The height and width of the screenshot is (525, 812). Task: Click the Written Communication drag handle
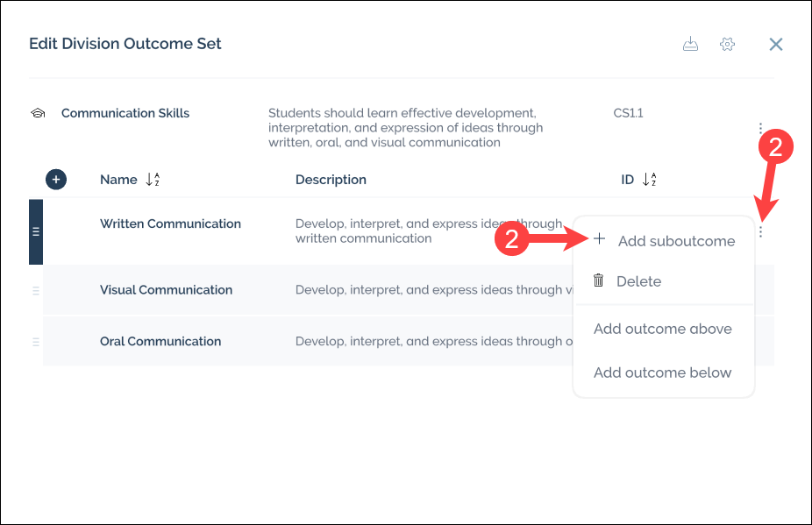point(36,231)
